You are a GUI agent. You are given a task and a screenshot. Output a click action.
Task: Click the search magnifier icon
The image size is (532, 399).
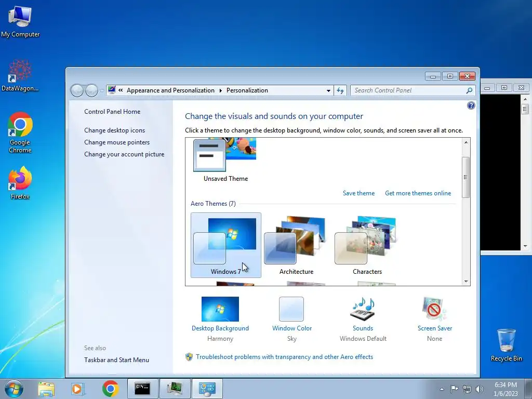[x=469, y=90]
